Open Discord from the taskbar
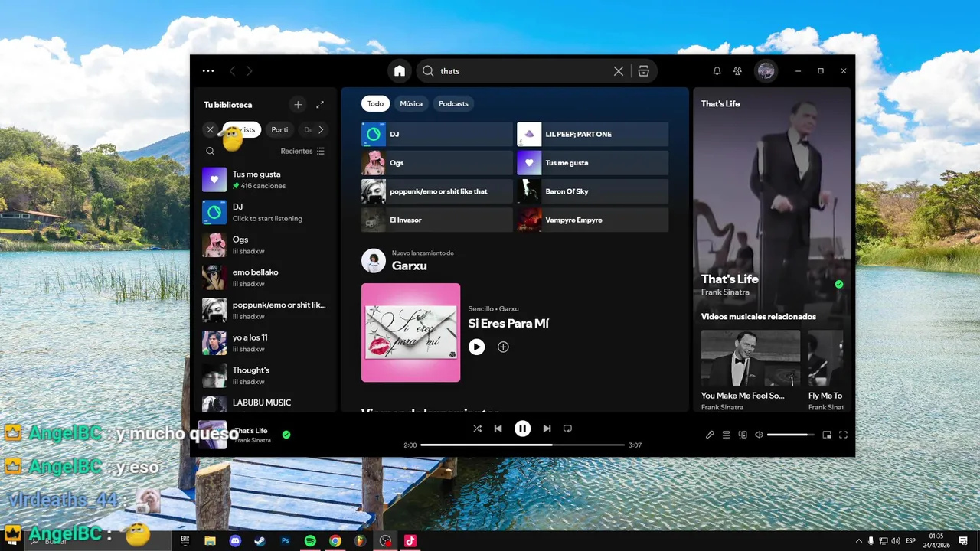 click(x=235, y=540)
